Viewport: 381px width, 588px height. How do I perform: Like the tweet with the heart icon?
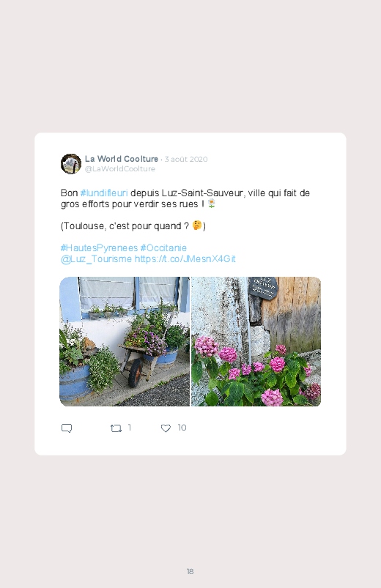point(166,428)
